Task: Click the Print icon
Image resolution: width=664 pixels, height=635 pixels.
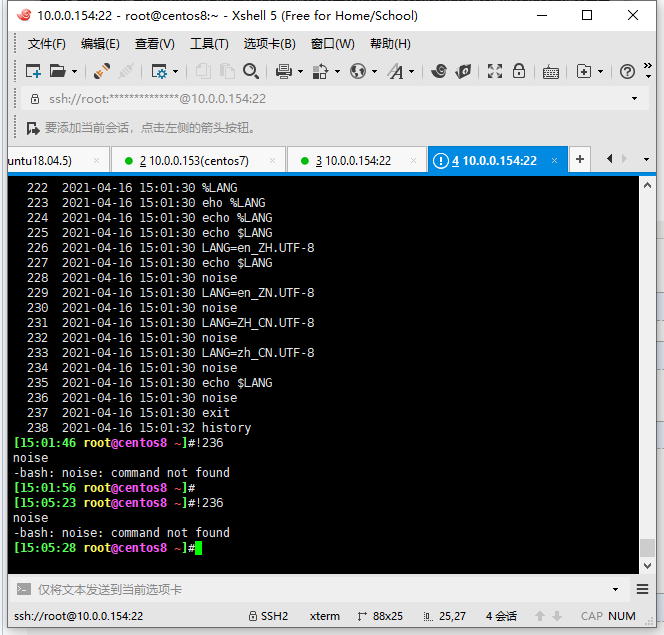Action: click(x=284, y=71)
